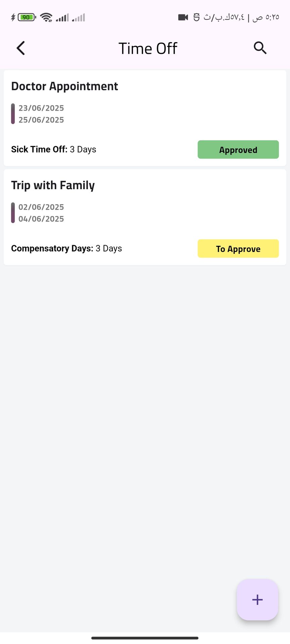Tap the purple bar beside Doctor Appointment dates
The image size is (290, 644).
click(13, 114)
